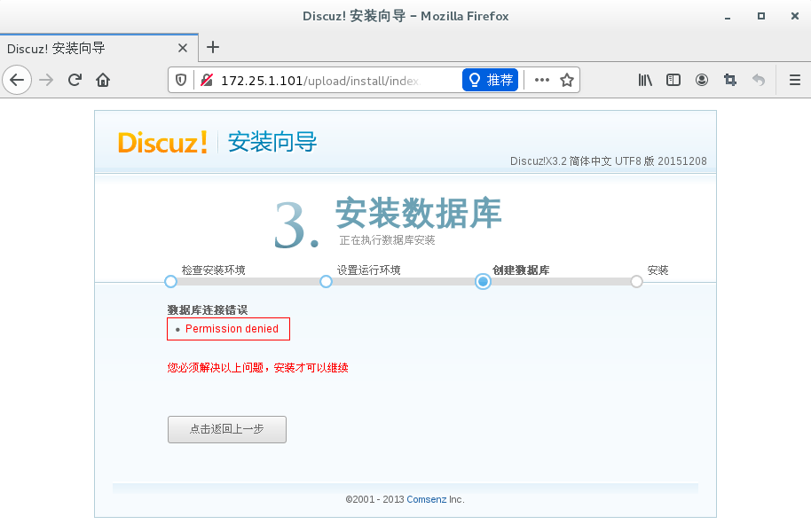Open the Firefox hamburger menu
The width and height of the screenshot is (811, 532).
795,80
